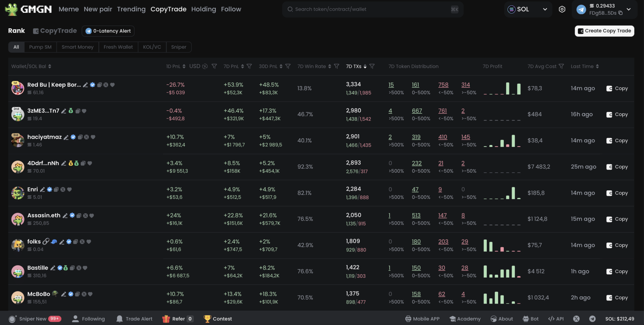Viewport: 644px width, 325px height.
Task: Copy the wallet address of 3zME3...Tn7
Action: [x=79, y=111]
